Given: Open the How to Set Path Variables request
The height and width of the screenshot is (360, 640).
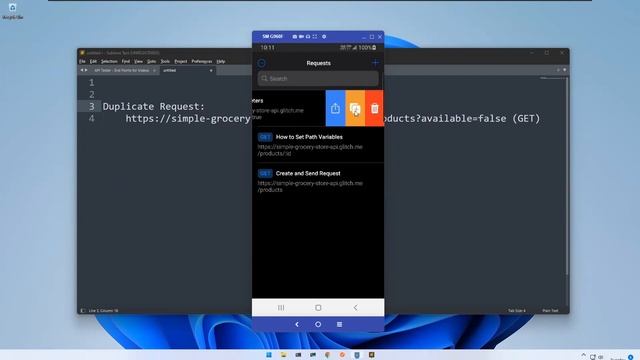Looking at the screenshot, I should 318,144.
